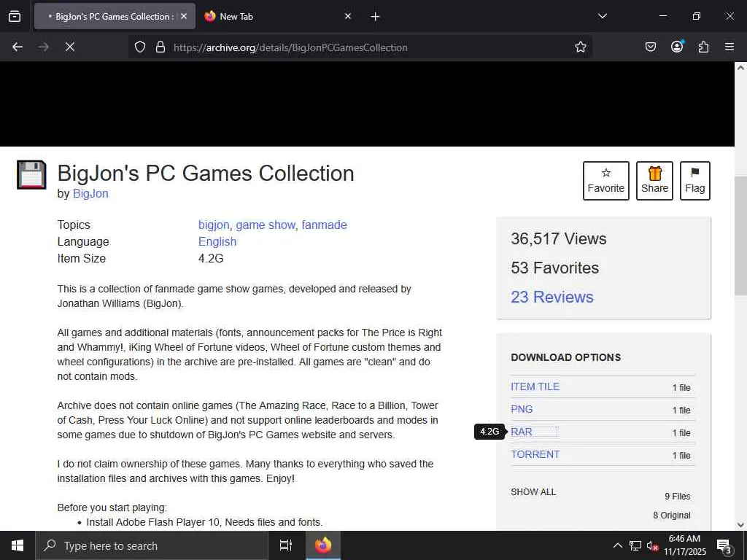Screen dimensions: 747x560
Task: Open Firefox application hamburger menu
Action: [x=729, y=47]
